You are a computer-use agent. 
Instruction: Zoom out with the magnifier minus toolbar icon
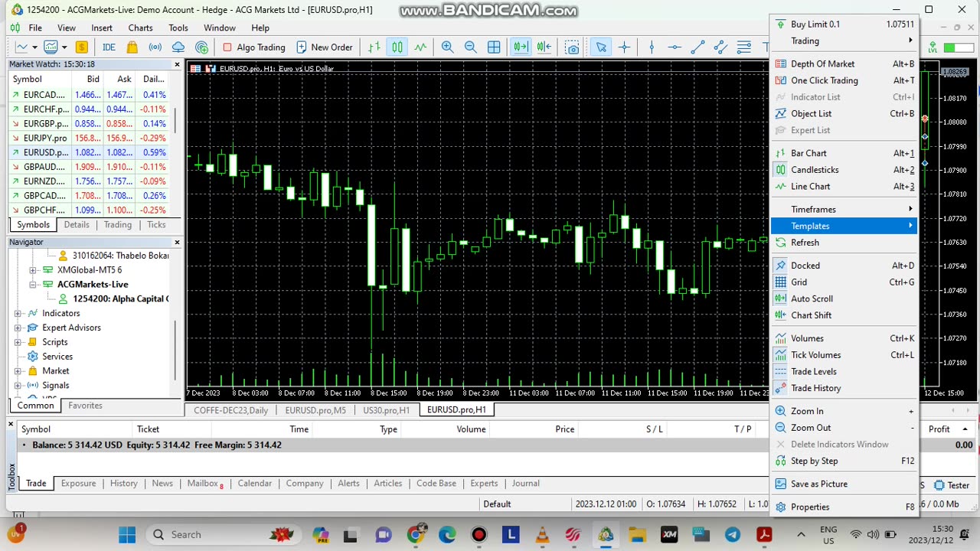(471, 47)
